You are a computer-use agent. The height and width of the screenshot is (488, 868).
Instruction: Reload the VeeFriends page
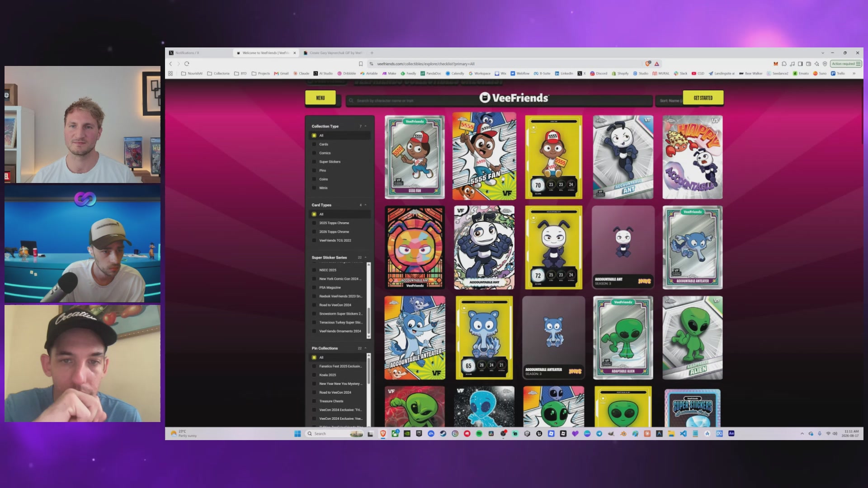[187, 64]
